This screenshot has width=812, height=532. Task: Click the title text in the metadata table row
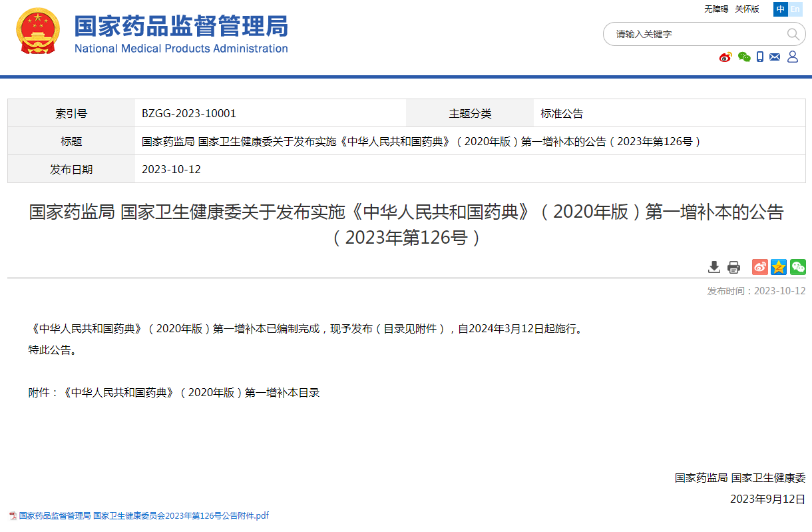pos(422,141)
